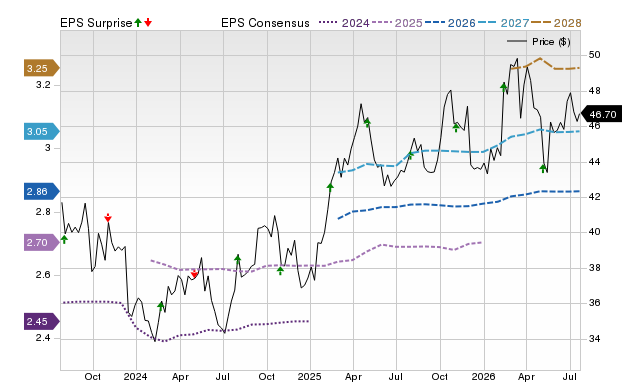
Task: Click the 48 price axis label
Action: click(595, 91)
